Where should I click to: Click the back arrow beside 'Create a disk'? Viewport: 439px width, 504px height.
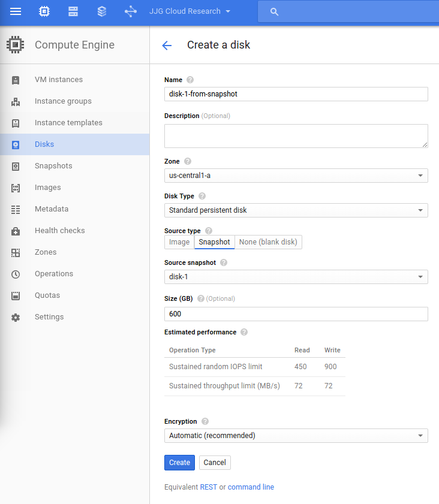pyautogui.click(x=167, y=45)
